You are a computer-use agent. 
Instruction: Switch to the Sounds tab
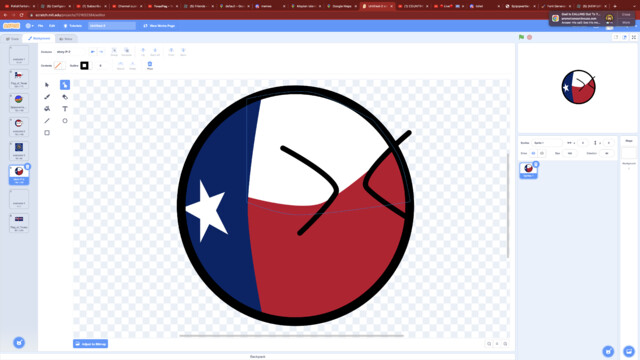(x=65, y=39)
